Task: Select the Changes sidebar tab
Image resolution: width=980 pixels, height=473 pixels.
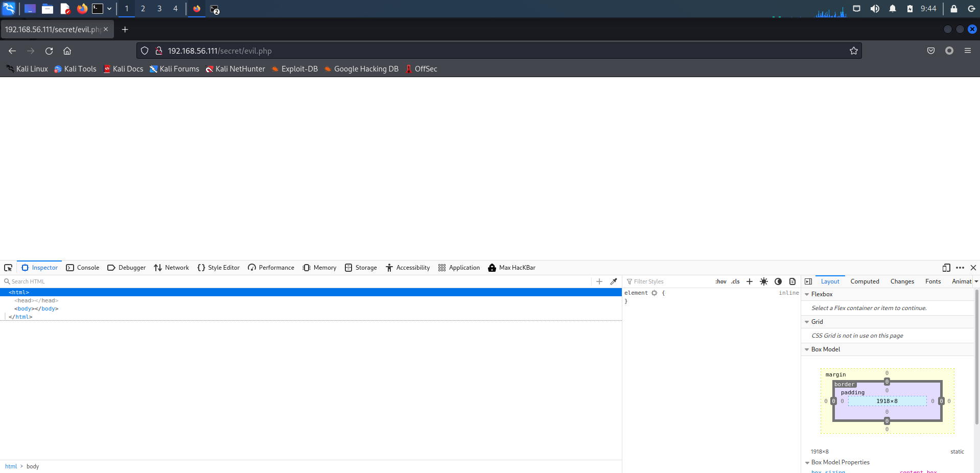Action: click(902, 281)
